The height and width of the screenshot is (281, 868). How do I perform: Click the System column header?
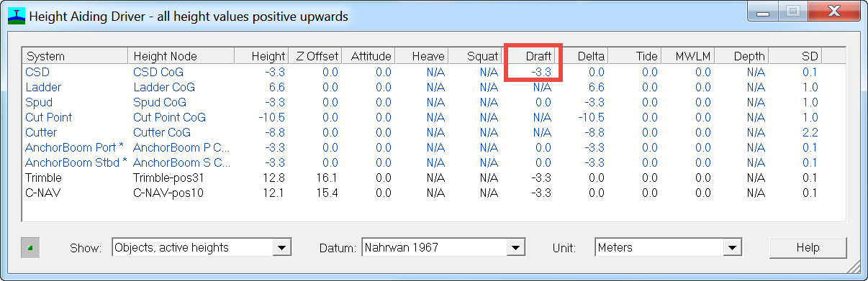click(x=76, y=56)
